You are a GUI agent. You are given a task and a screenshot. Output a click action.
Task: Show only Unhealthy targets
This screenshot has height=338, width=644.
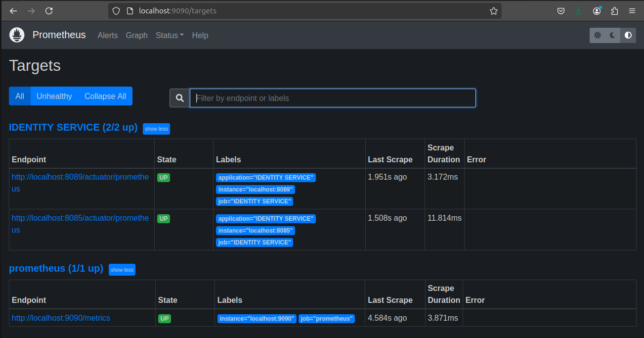[x=54, y=96]
